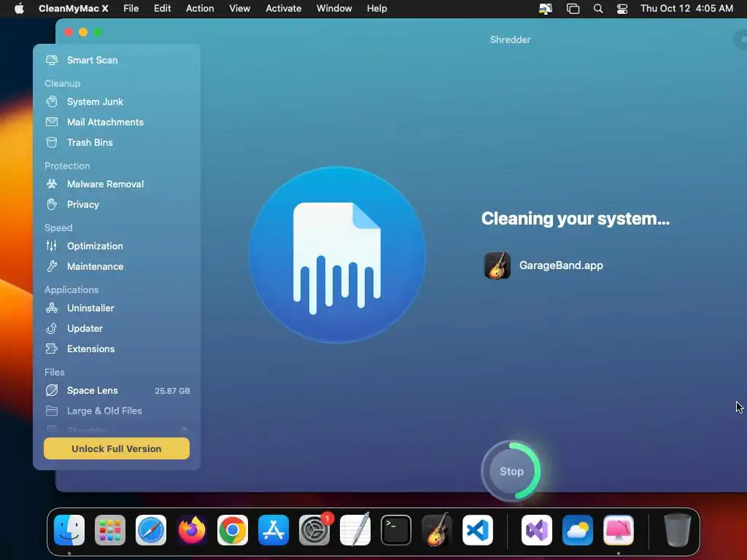The height and width of the screenshot is (560, 747).
Task: Click the CleanMyMac menu bar status icon
Action: pyautogui.click(x=546, y=9)
